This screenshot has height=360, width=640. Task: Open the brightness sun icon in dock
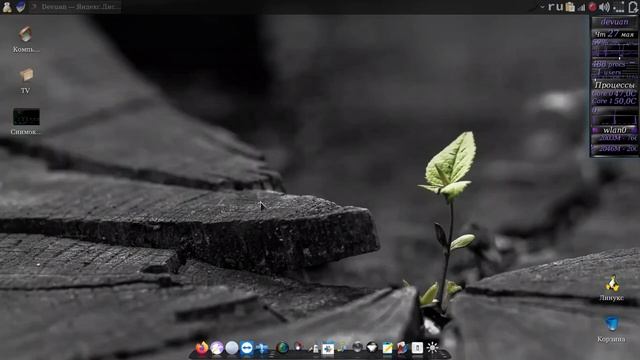click(432, 348)
